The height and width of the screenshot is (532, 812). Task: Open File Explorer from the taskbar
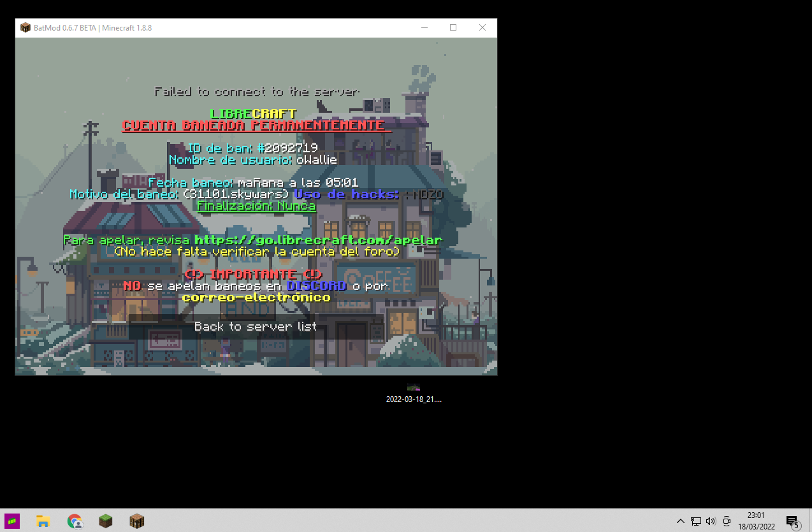pyautogui.click(x=43, y=521)
